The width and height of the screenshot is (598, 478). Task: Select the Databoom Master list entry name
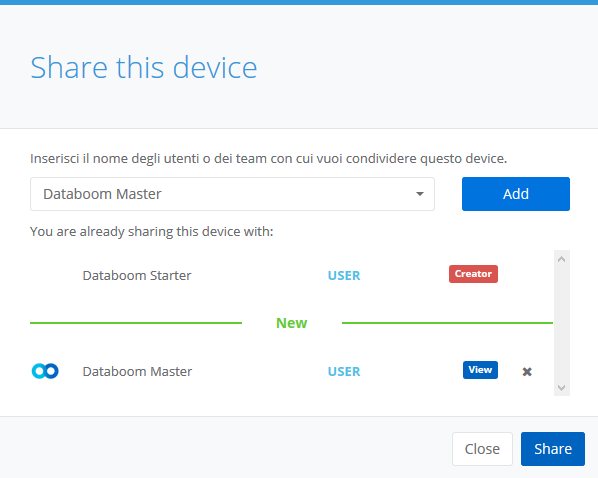pos(137,372)
